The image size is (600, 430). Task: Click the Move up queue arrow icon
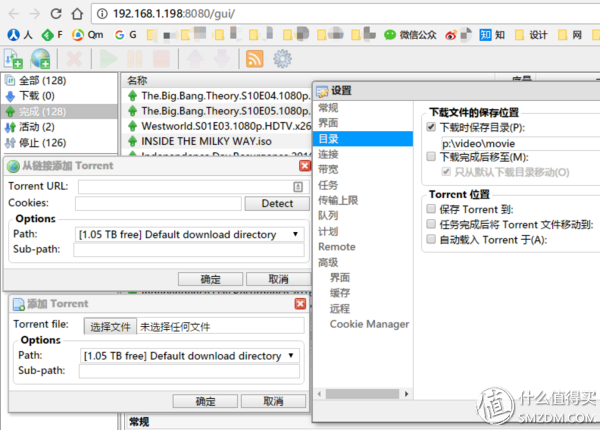pyautogui.click(x=195, y=59)
